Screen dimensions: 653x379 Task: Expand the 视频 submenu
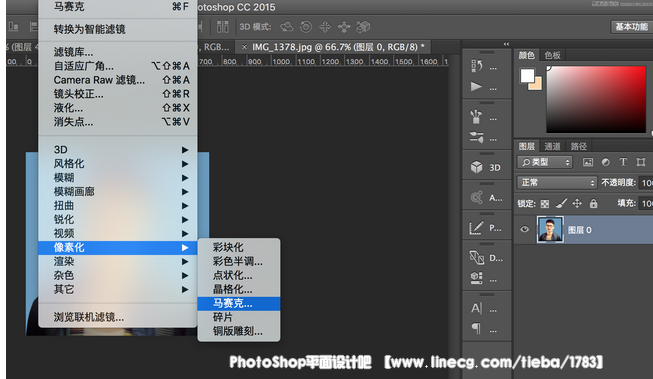coord(118,233)
